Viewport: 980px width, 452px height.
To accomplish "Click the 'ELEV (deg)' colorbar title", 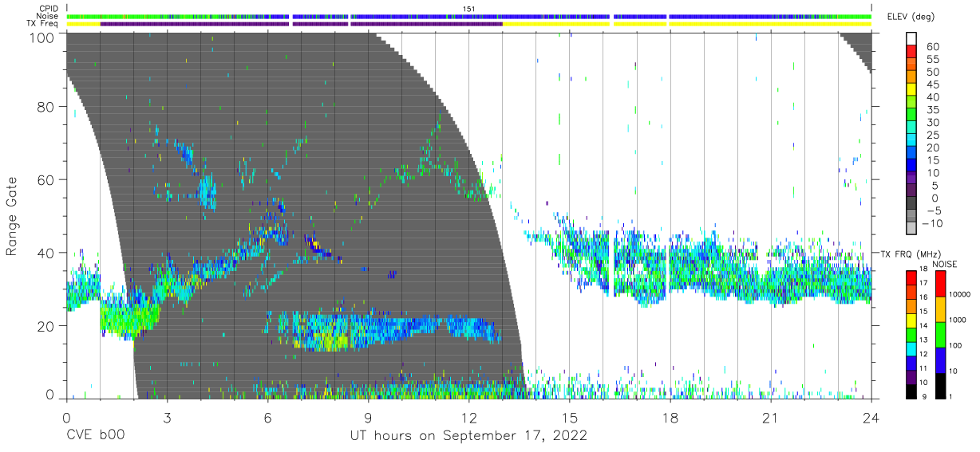I will pyautogui.click(x=911, y=17).
